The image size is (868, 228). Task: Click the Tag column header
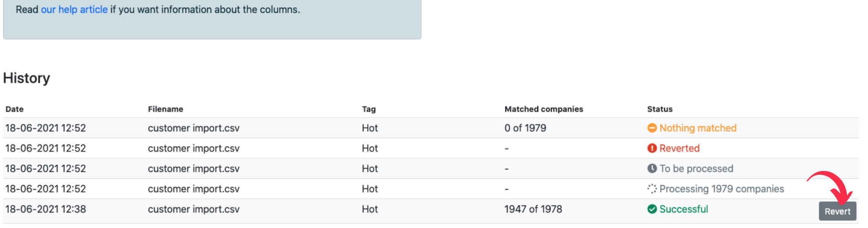coord(369,109)
